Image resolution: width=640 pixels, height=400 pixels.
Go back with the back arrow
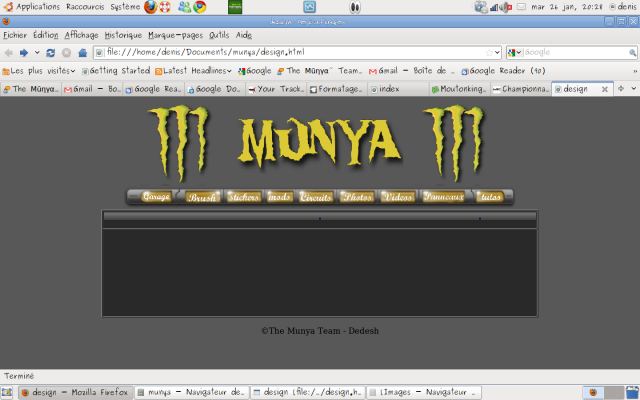[x=9, y=53]
